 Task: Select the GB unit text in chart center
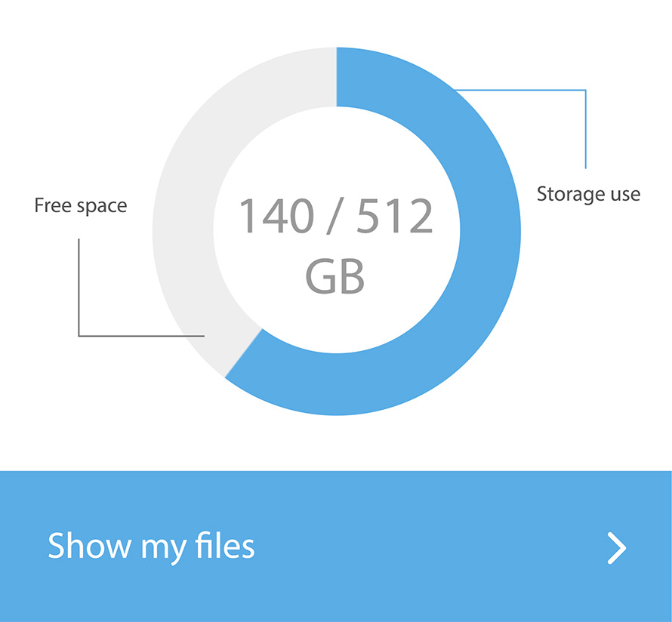(335, 276)
